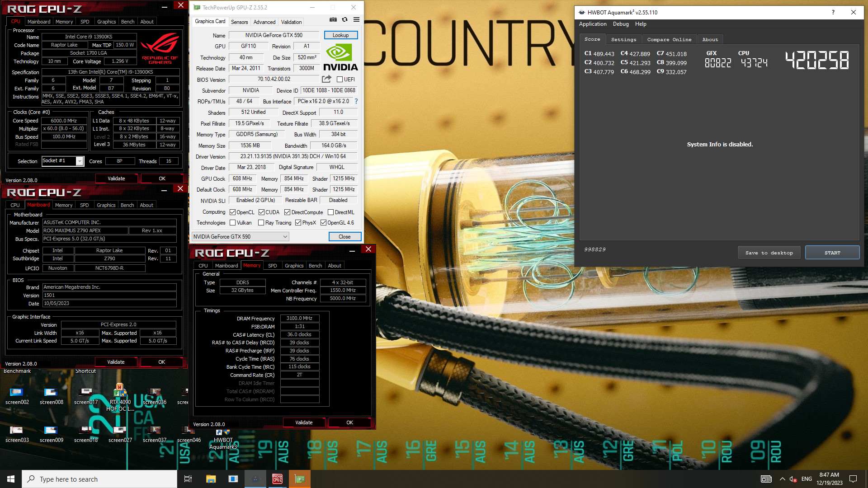The width and height of the screenshot is (868, 488).
Task: Click Validate in the Memory CPU-Z window
Action: (304, 422)
